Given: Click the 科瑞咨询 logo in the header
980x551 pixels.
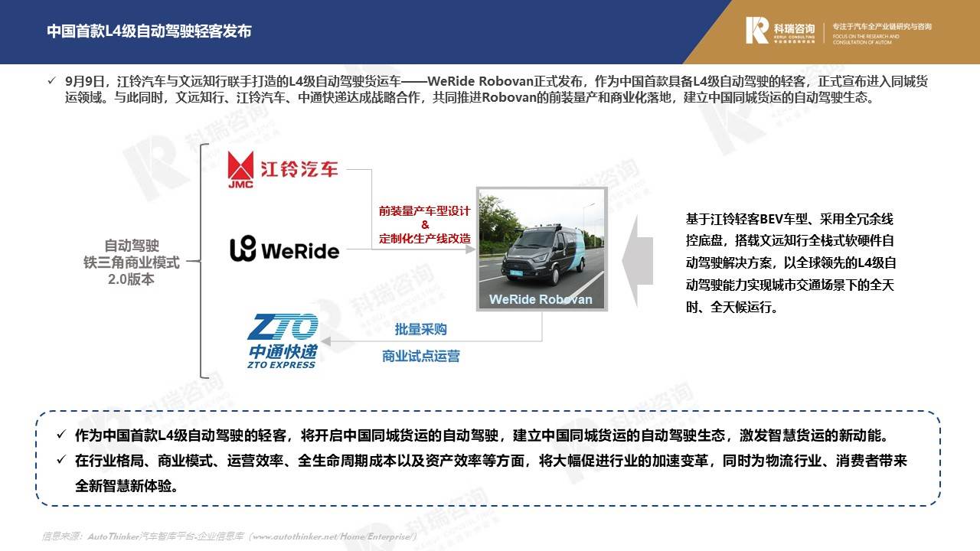Looking at the screenshot, I should click(780, 30).
